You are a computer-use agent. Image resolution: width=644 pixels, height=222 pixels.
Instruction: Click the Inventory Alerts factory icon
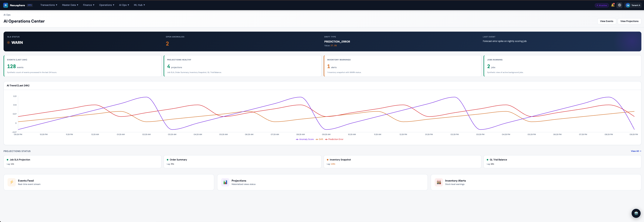[x=439, y=182]
